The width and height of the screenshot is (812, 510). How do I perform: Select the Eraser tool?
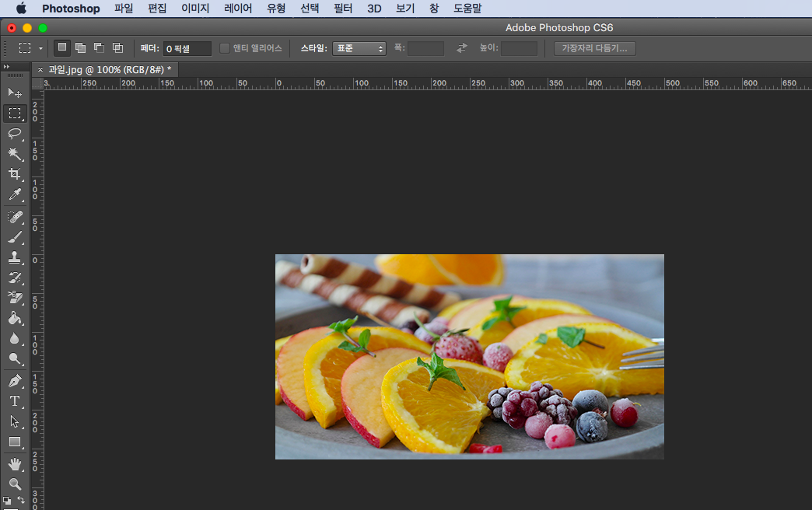(15, 298)
